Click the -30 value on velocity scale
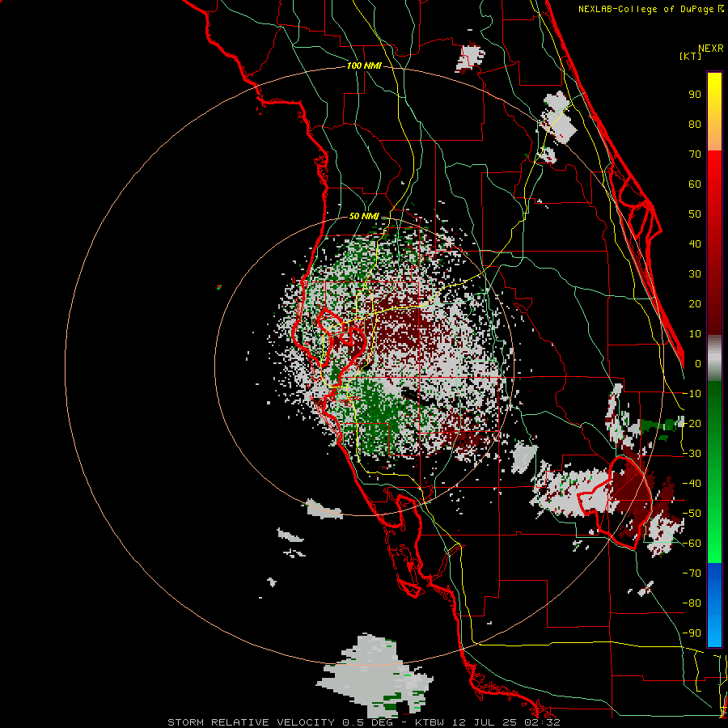This screenshot has height=728, width=728. click(x=692, y=454)
